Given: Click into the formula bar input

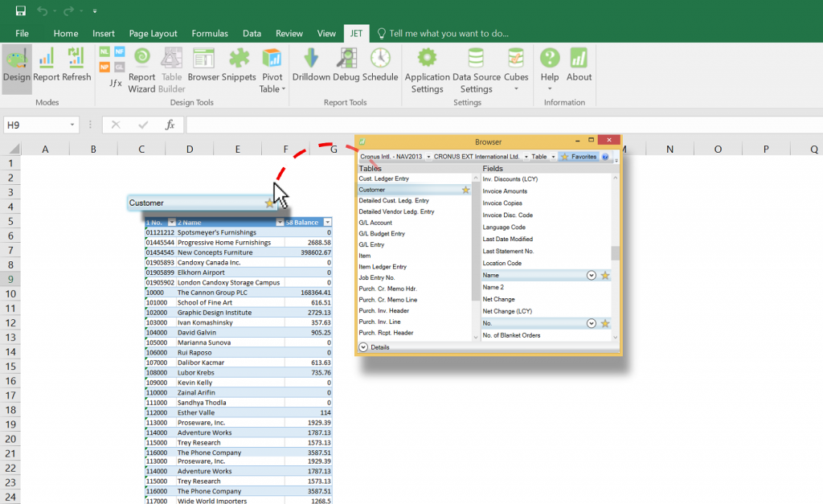Looking at the screenshot, I should coord(504,125).
